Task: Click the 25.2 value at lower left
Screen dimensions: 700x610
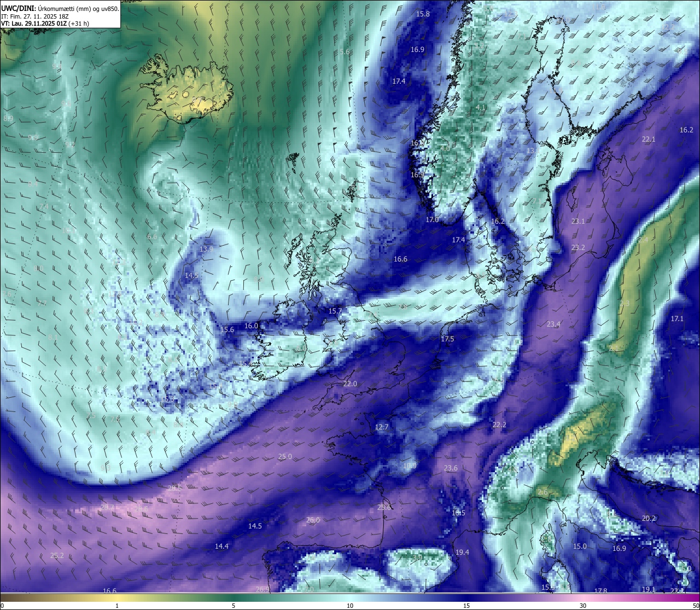Action: 57,556
